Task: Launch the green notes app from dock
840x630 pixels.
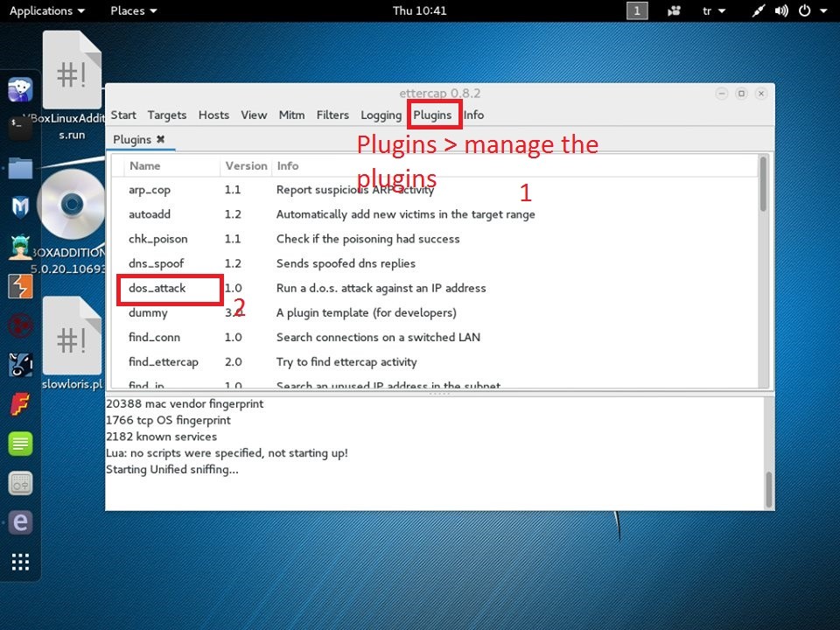Action: [x=20, y=444]
